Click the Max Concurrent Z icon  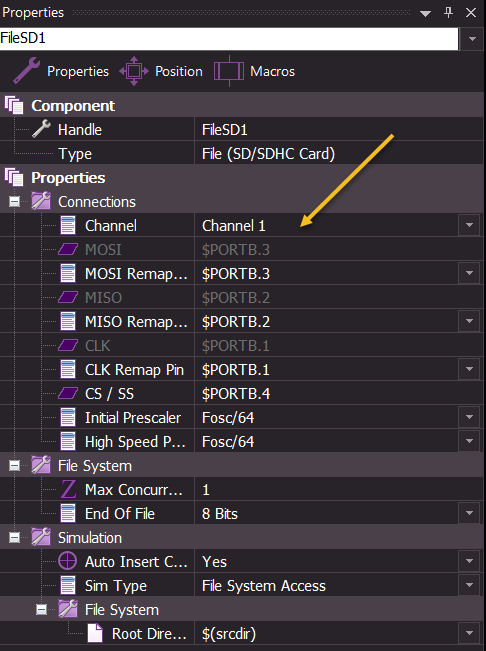point(68,489)
